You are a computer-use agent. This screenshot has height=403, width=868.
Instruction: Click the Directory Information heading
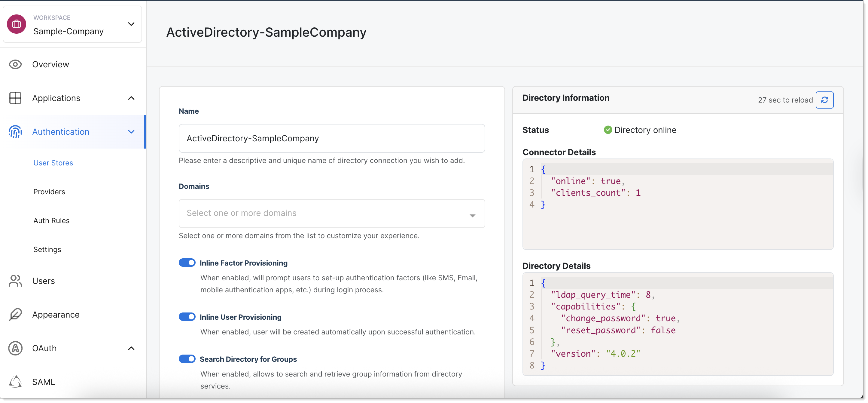(x=566, y=98)
